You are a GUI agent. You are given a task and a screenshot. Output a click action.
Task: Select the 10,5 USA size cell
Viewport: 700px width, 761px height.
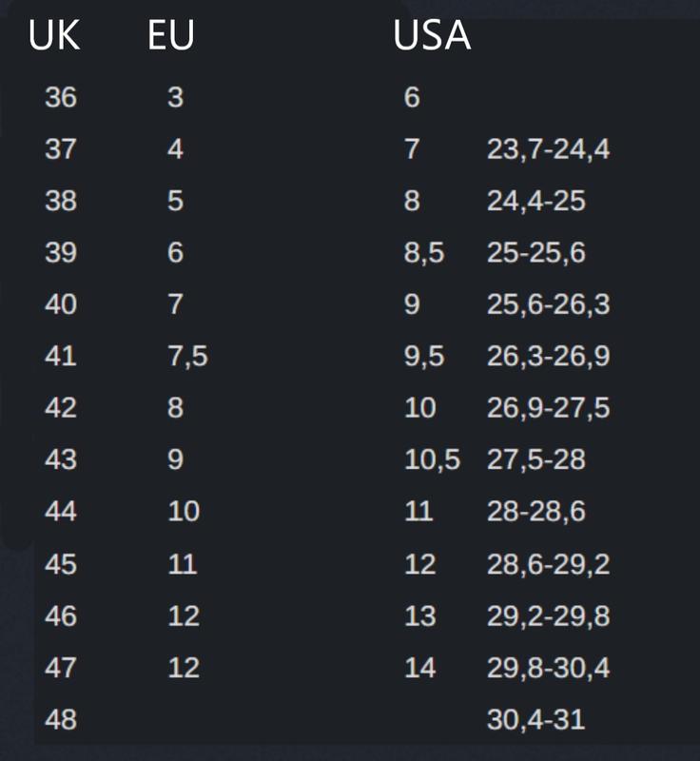click(x=432, y=460)
